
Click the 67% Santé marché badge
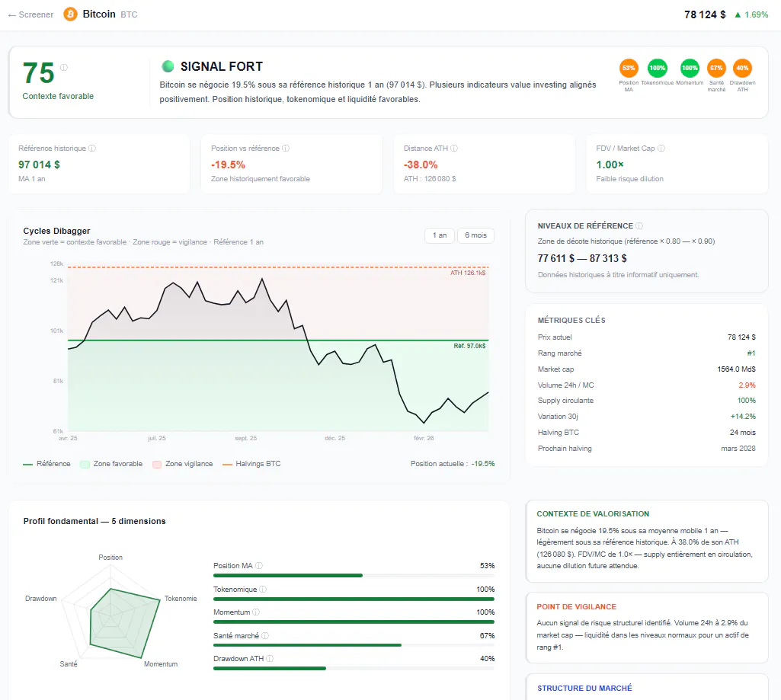click(716, 69)
